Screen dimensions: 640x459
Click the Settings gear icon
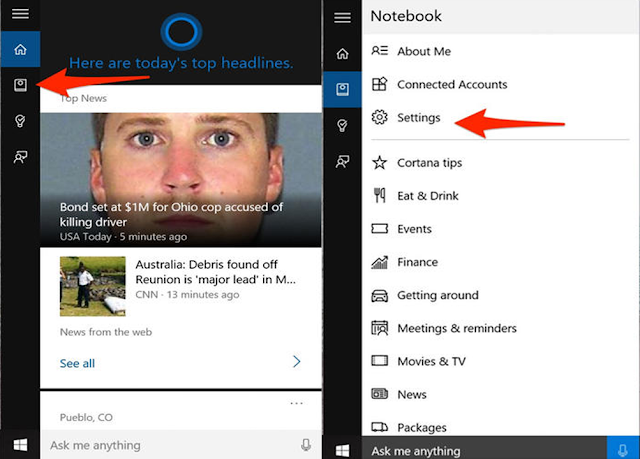pos(379,117)
